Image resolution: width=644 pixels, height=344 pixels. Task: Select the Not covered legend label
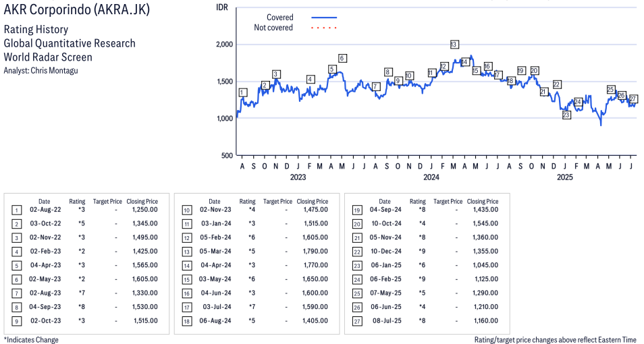click(x=273, y=28)
